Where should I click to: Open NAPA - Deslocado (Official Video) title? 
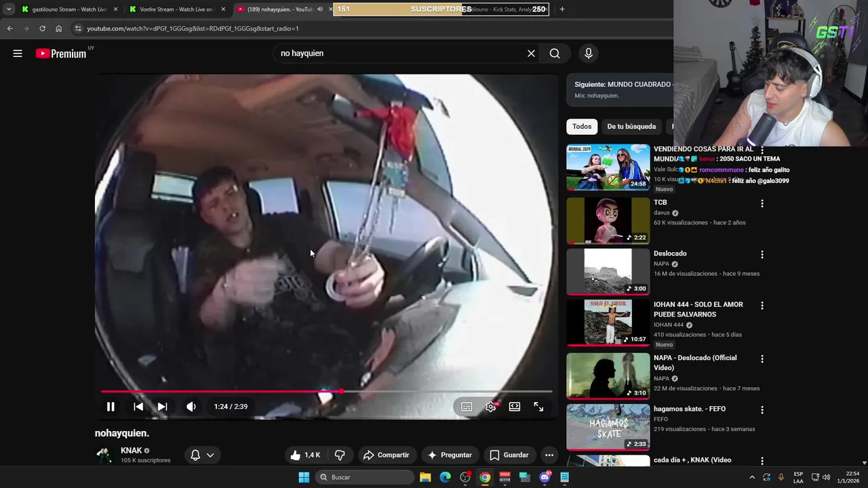click(695, 363)
